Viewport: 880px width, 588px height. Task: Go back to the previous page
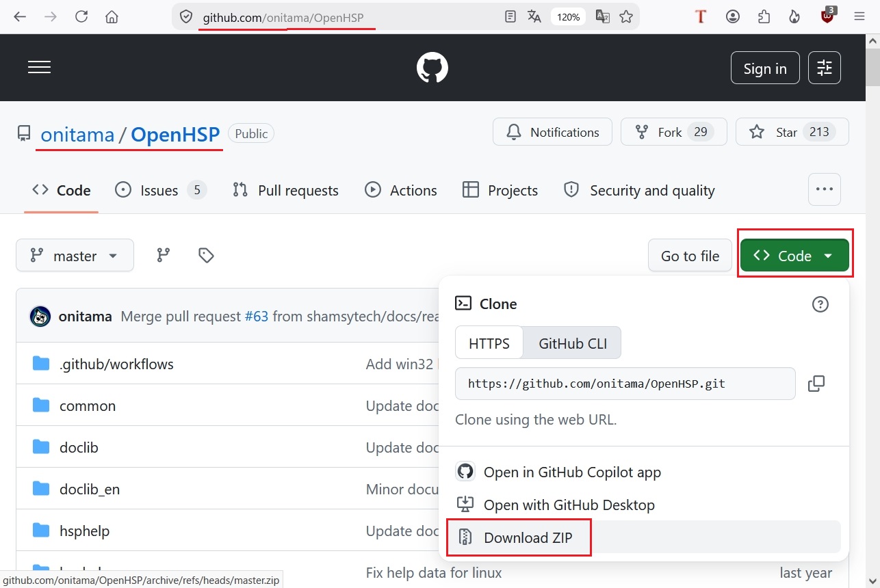tap(20, 17)
